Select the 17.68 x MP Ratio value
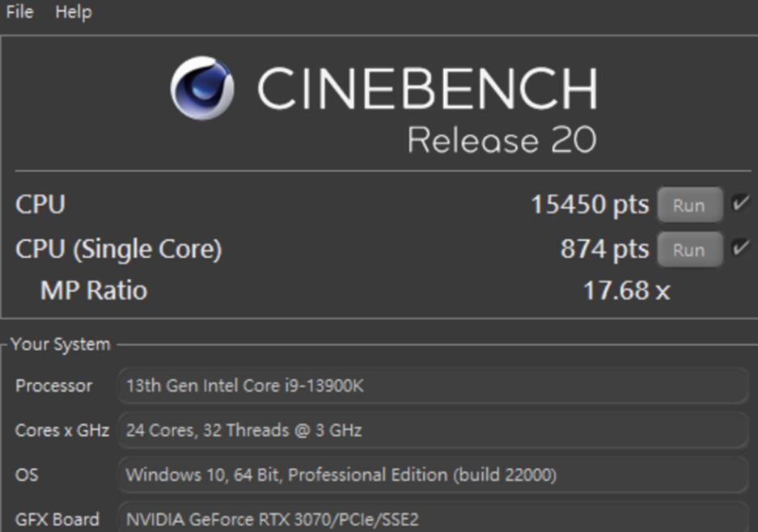758x532 pixels. click(x=626, y=290)
